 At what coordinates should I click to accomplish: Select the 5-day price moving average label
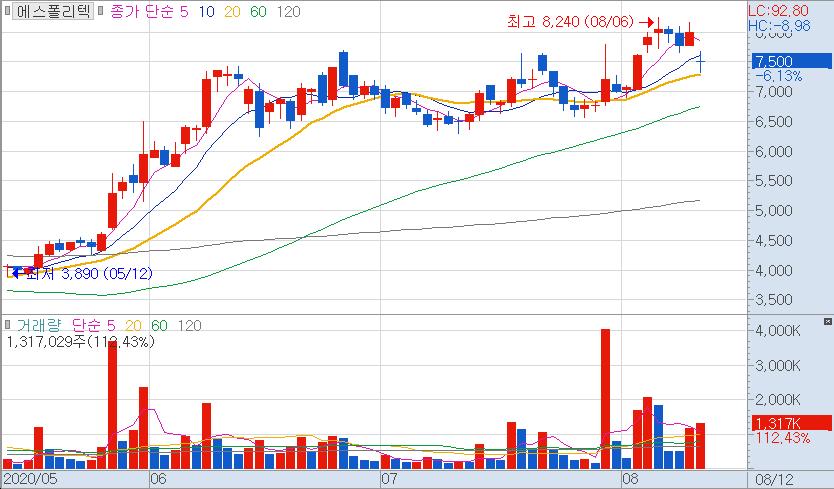click(184, 11)
